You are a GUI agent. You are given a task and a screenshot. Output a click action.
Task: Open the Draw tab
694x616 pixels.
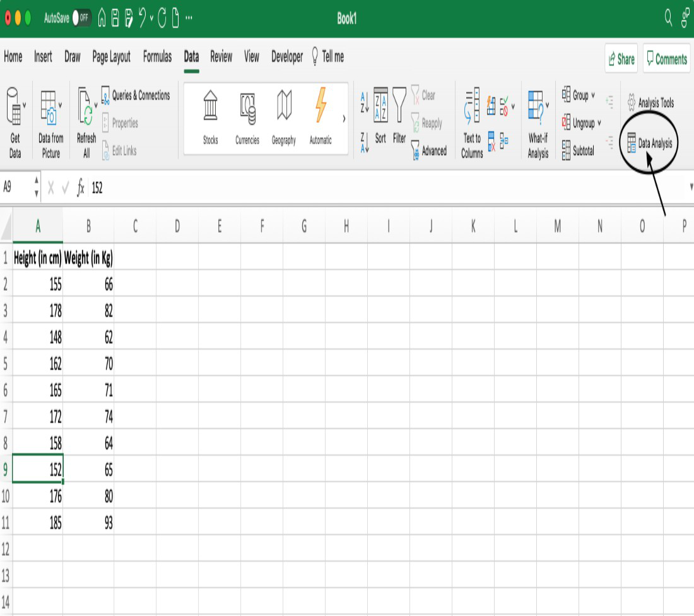(x=73, y=57)
